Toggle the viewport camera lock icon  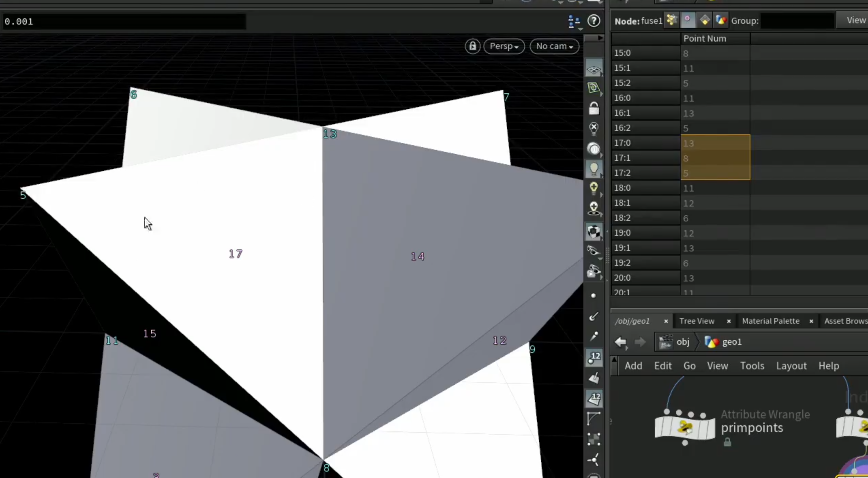click(x=473, y=46)
